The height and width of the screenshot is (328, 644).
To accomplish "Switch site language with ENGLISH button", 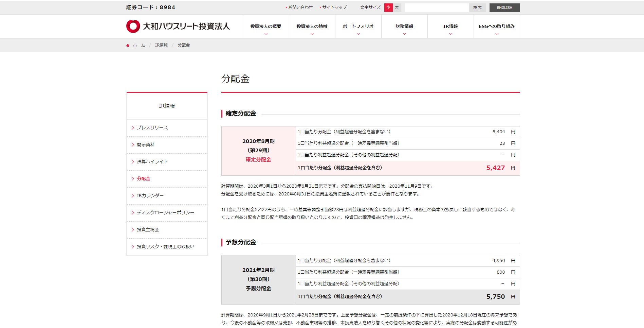I will pos(504,7).
